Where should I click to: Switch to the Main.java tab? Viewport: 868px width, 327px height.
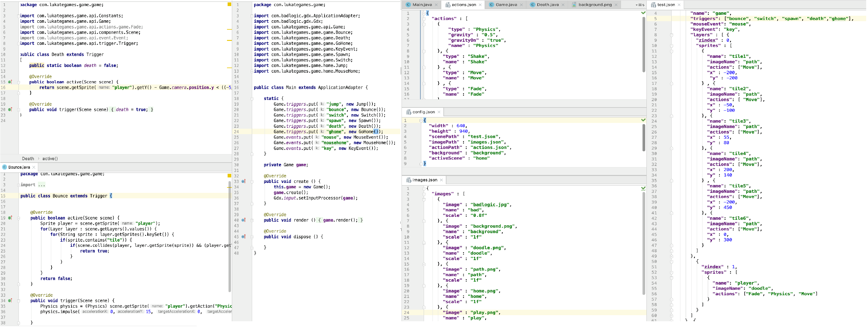pos(422,5)
